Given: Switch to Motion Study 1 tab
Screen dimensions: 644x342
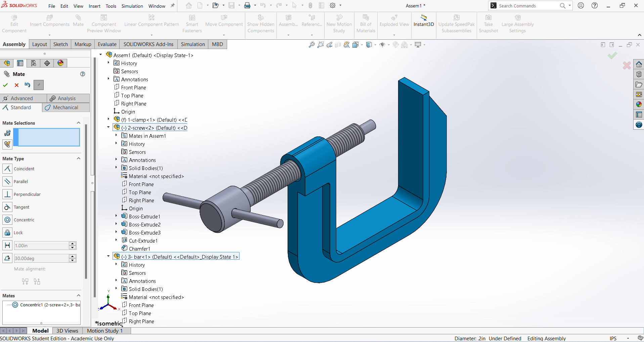Looking at the screenshot, I should (105, 331).
